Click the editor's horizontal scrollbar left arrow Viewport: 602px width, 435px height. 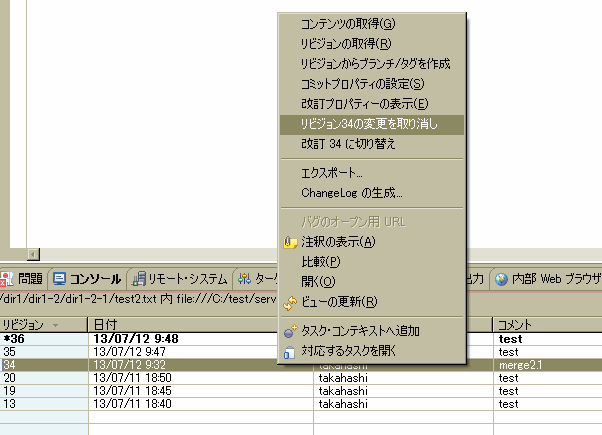(x=33, y=255)
